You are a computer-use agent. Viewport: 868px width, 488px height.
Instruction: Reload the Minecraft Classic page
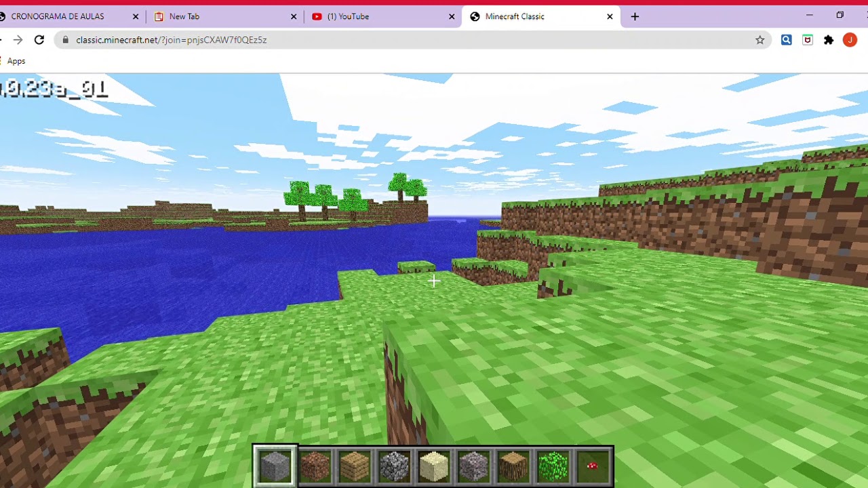click(x=39, y=40)
